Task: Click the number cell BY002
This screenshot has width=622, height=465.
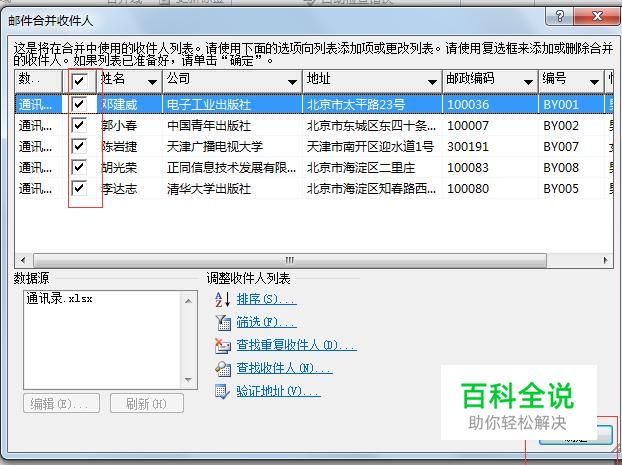Action: (561, 126)
